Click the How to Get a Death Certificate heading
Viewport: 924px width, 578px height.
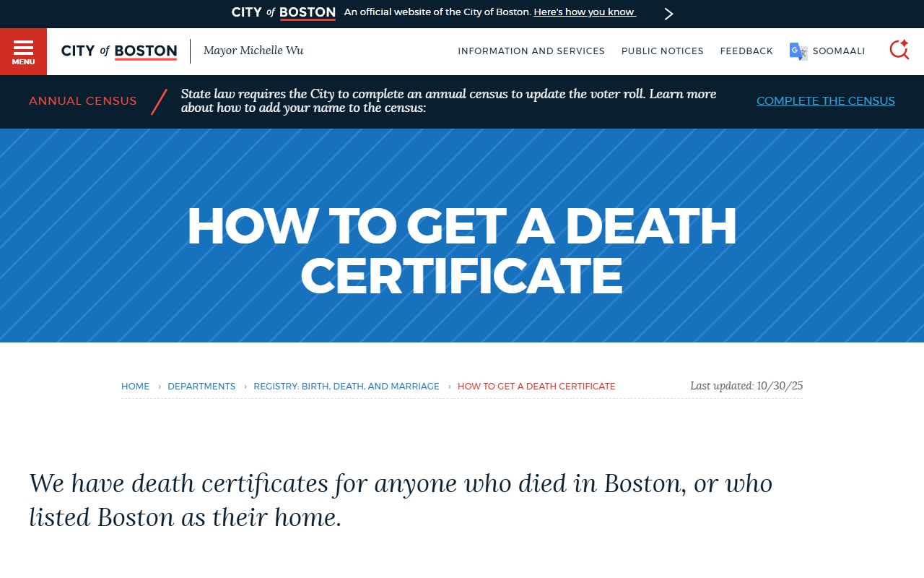coord(462,251)
